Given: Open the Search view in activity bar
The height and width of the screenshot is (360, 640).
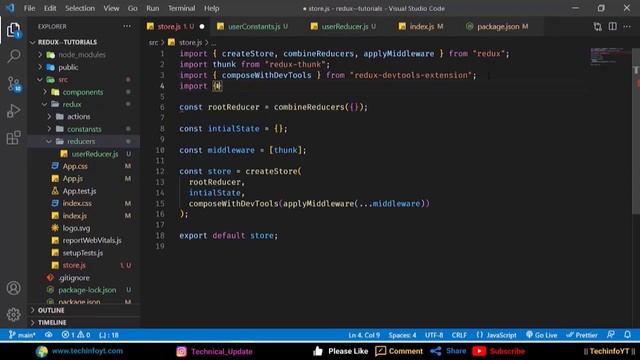Looking at the screenshot, I should coord(13,56).
